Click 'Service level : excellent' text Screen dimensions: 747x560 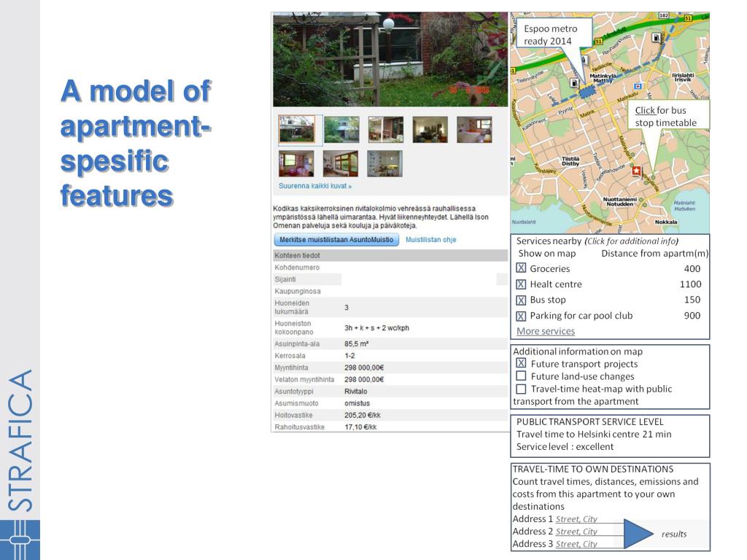pyautogui.click(x=565, y=447)
